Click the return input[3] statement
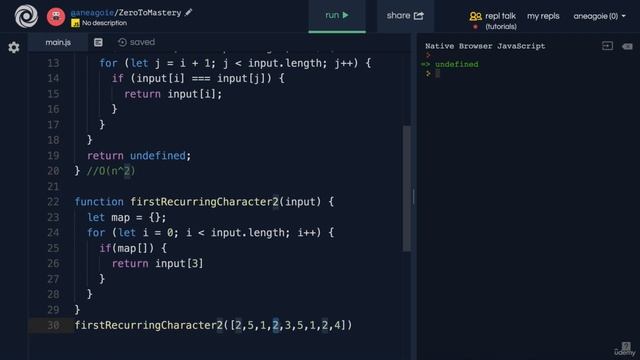 pyautogui.click(x=157, y=264)
